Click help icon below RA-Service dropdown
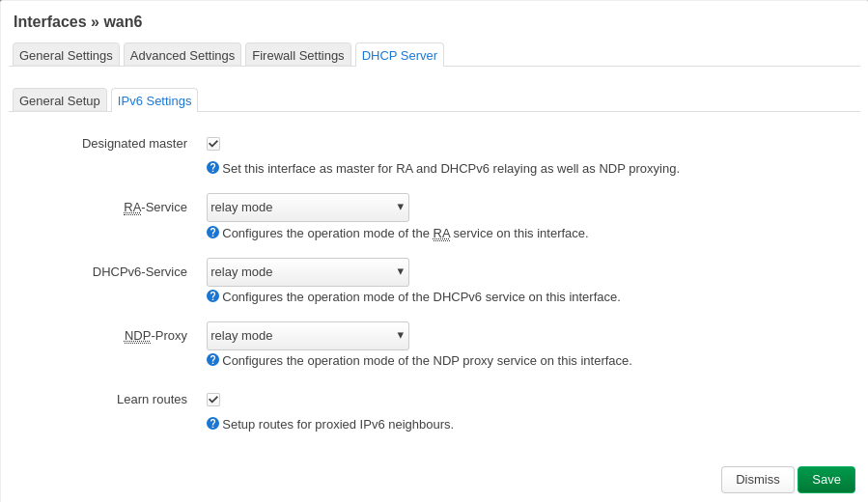 pos(212,233)
